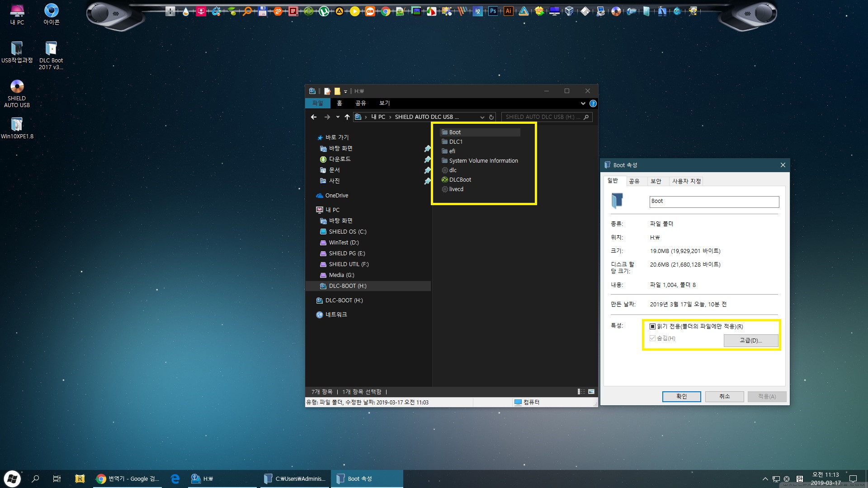This screenshot has height=488, width=868.
Task: Open 고급(D)... advanced attributes button
Action: (x=751, y=340)
